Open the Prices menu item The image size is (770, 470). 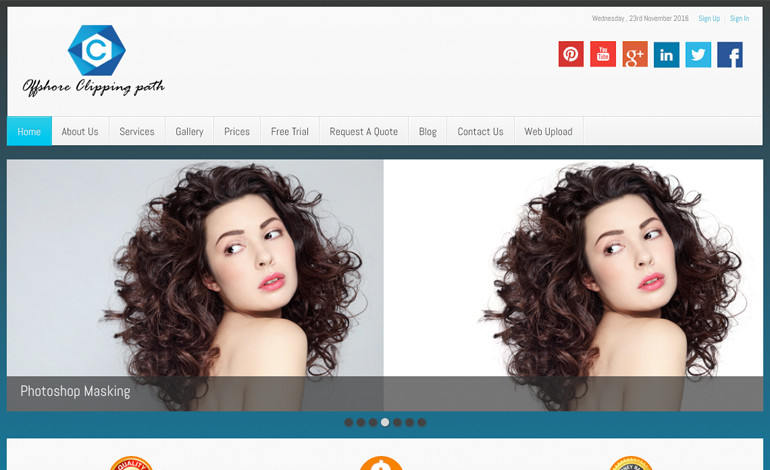point(237,131)
